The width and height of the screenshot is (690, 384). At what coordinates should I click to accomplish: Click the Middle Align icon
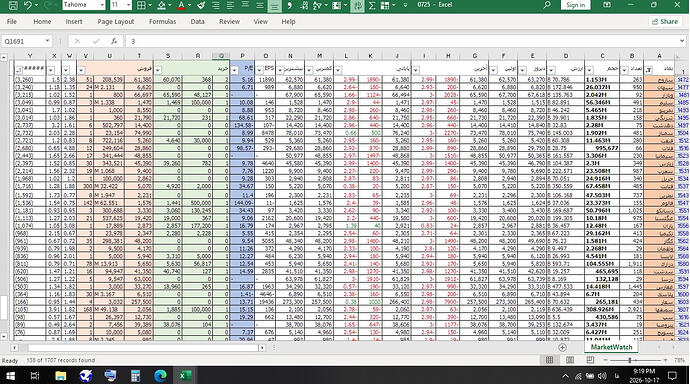tap(260, 5)
